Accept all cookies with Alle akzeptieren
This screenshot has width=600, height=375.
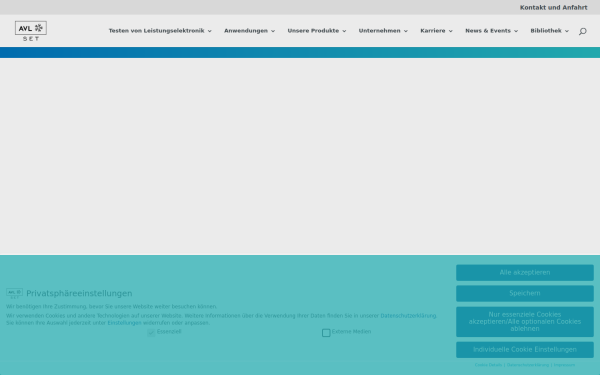coord(525,273)
